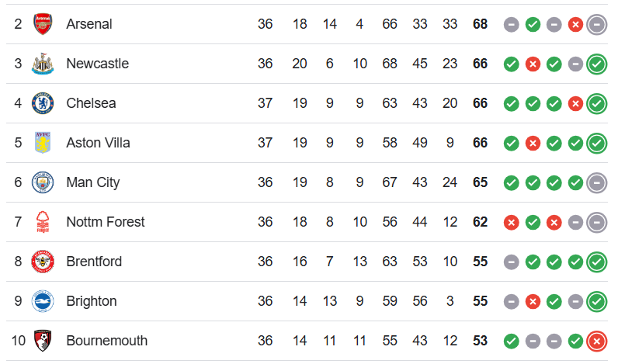Click Man City's latest draw result icon
This screenshot has width=618, height=364.
[x=597, y=183]
